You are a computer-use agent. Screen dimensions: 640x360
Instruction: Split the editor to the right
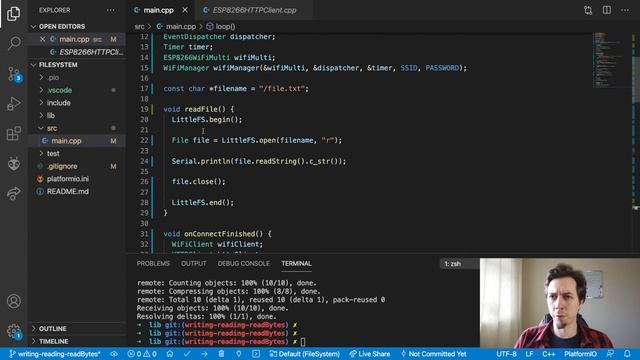(x=607, y=10)
